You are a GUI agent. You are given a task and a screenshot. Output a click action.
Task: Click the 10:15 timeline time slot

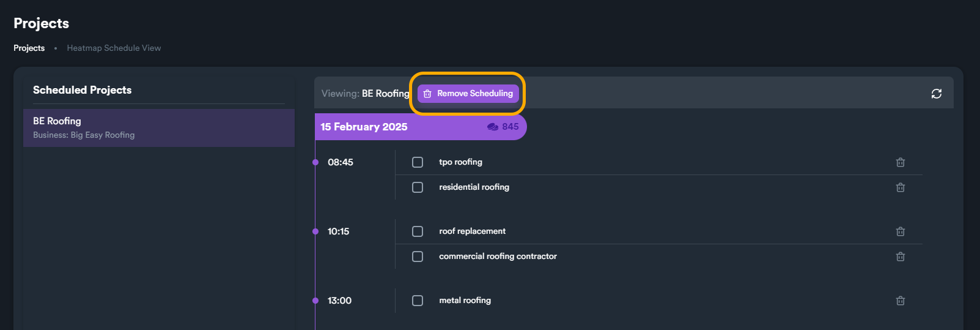338,231
